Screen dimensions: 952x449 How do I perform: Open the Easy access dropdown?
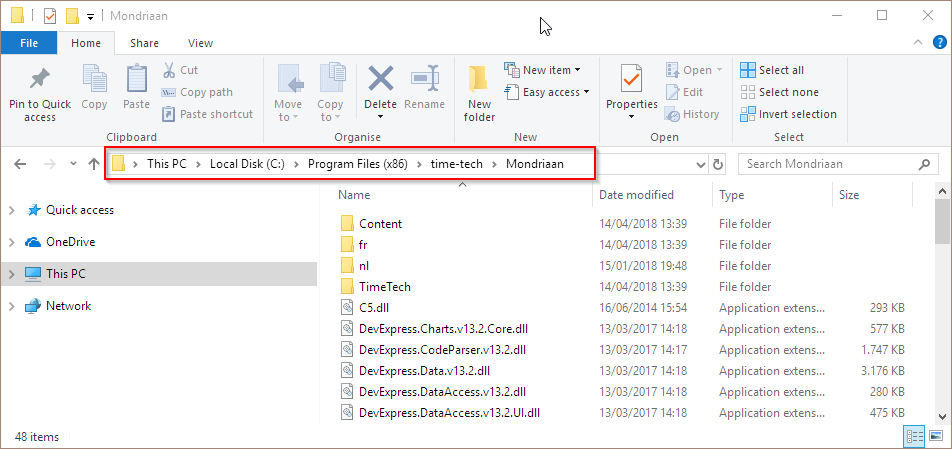click(548, 92)
